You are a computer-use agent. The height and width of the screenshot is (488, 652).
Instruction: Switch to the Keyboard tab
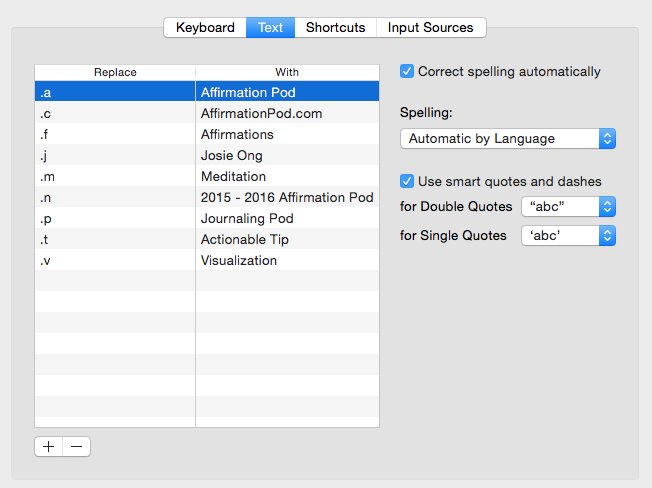(x=205, y=27)
